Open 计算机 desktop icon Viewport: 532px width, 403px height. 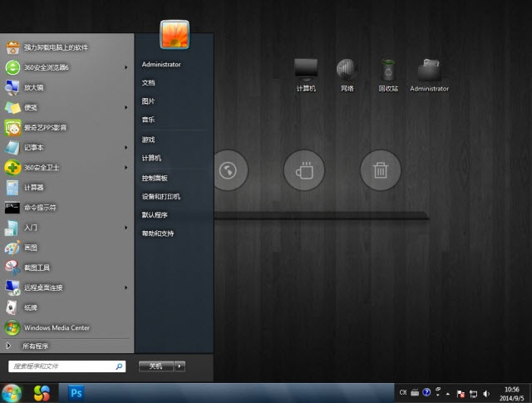click(306, 74)
